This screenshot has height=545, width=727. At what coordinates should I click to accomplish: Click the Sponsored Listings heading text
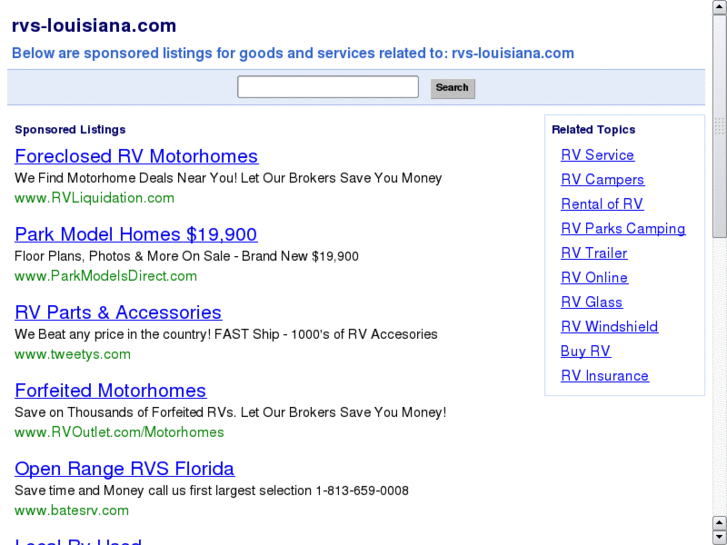pyautogui.click(x=70, y=130)
